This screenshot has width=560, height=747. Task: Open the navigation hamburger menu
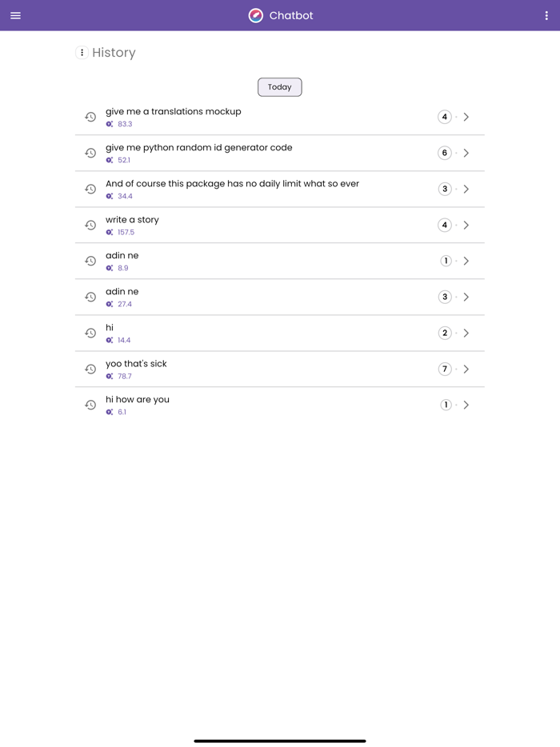(x=15, y=15)
